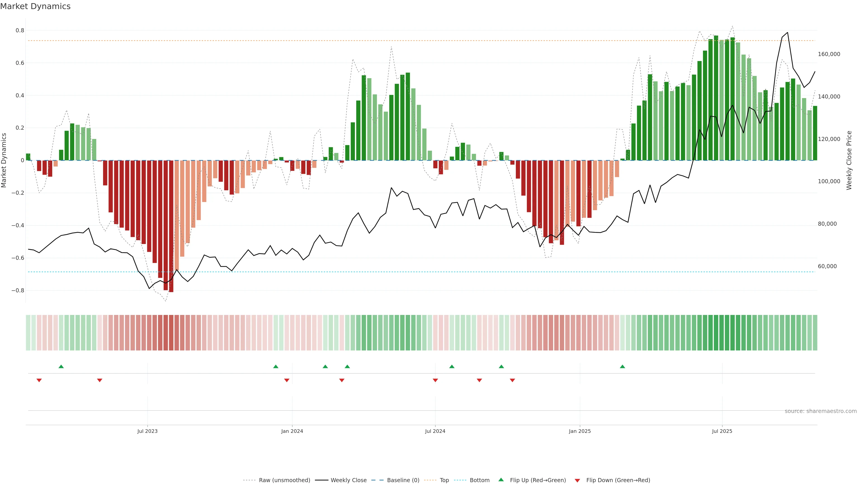The height and width of the screenshot is (488, 868).
Task: Click the Jul 2023 x-axis label
Action: click(147, 431)
